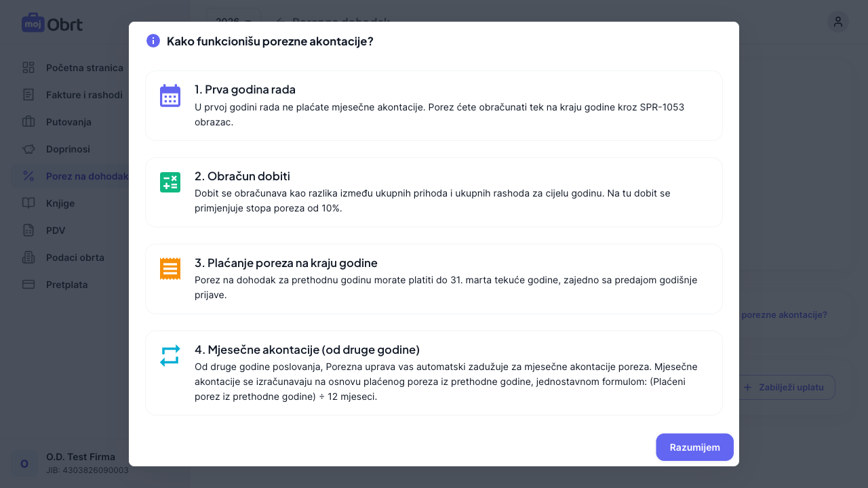Image resolution: width=868 pixels, height=488 pixels.
Task: Click the info icon next to the dialog title
Action: pyautogui.click(x=153, y=41)
